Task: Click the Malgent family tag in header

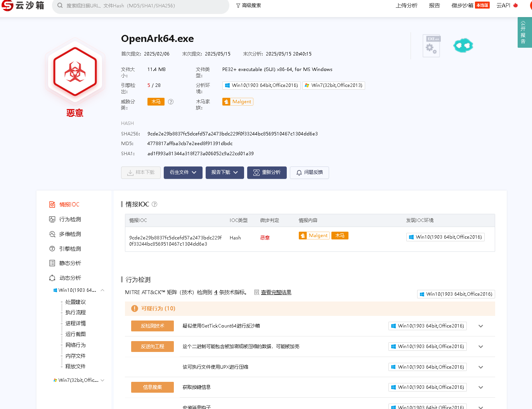Action: (x=238, y=102)
